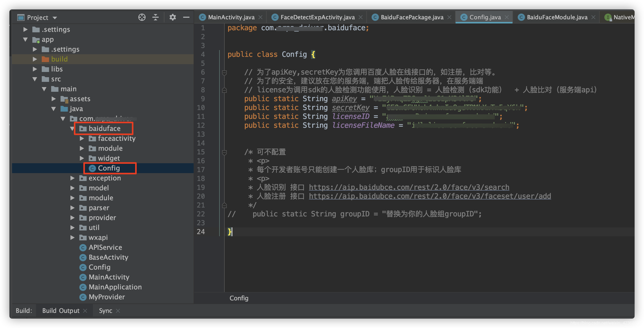
Task: Click the locate/scroll-from-source crosshair icon
Action: 142,17
